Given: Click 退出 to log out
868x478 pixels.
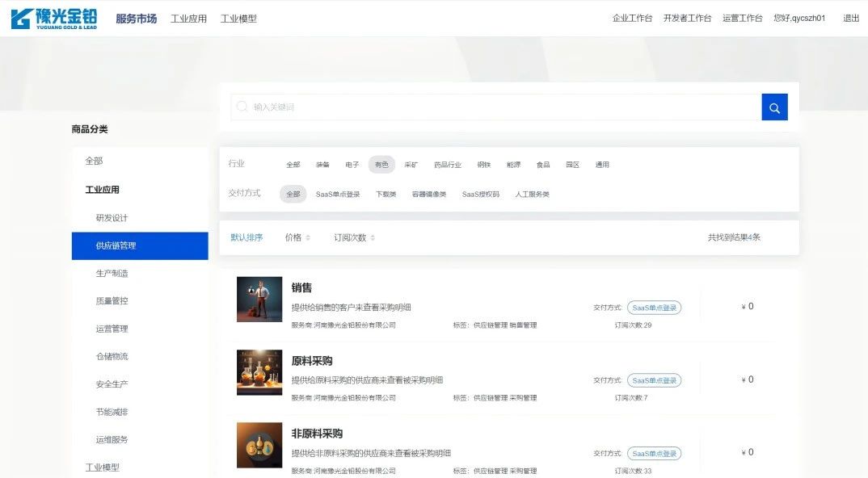Looking at the screenshot, I should click(x=851, y=19).
